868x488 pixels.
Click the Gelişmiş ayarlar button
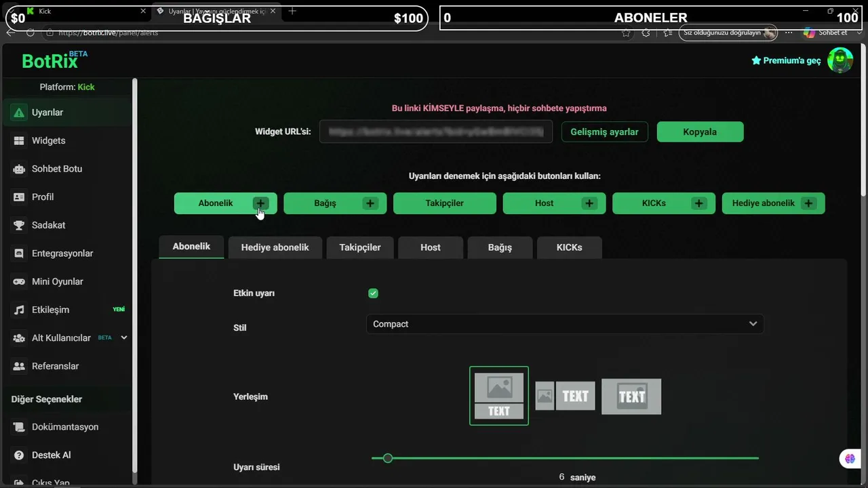pyautogui.click(x=604, y=132)
